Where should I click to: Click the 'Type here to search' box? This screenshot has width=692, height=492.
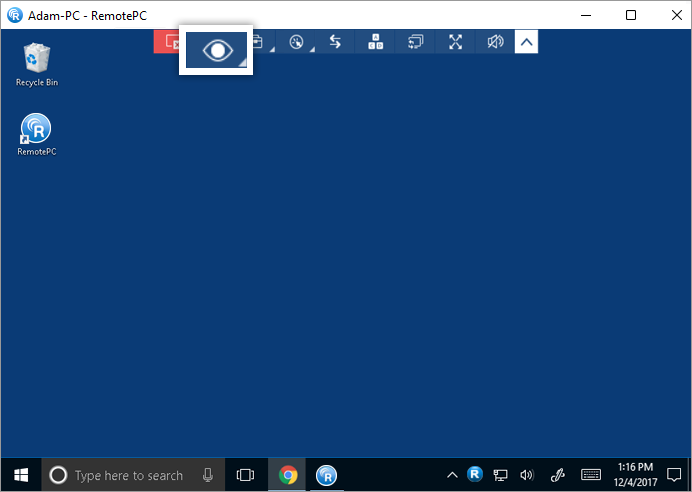128,476
